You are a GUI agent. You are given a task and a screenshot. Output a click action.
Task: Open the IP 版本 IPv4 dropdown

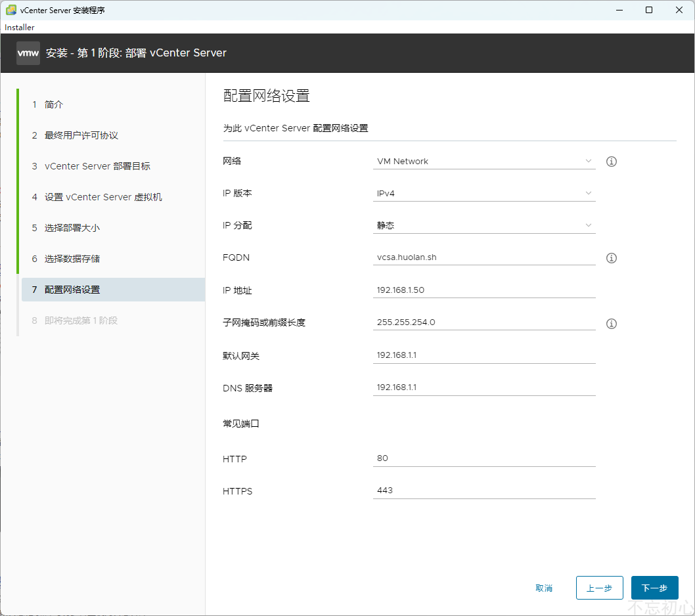pyautogui.click(x=484, y=194)
